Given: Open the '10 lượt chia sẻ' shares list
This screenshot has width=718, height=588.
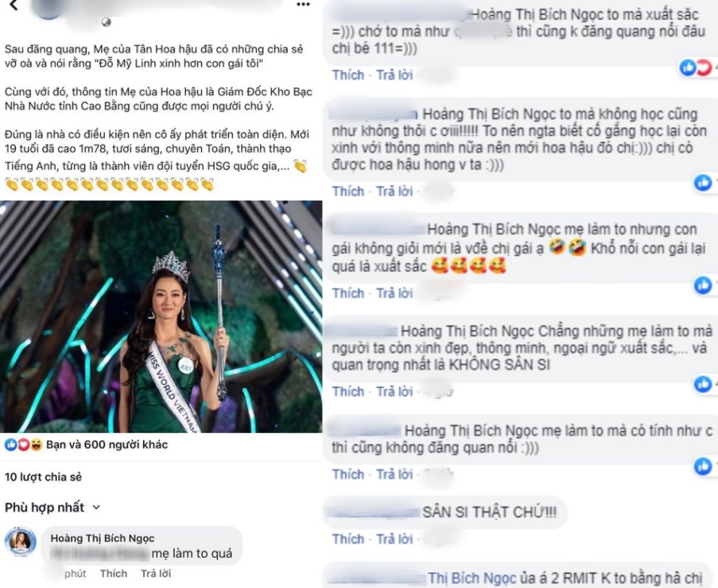Looking at the screenshot, I should 43,477.
